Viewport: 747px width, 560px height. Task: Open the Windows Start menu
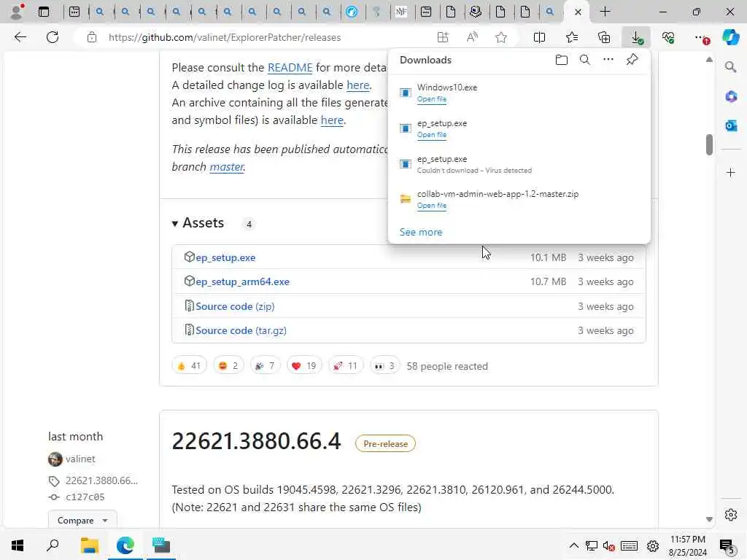point(18,545)
